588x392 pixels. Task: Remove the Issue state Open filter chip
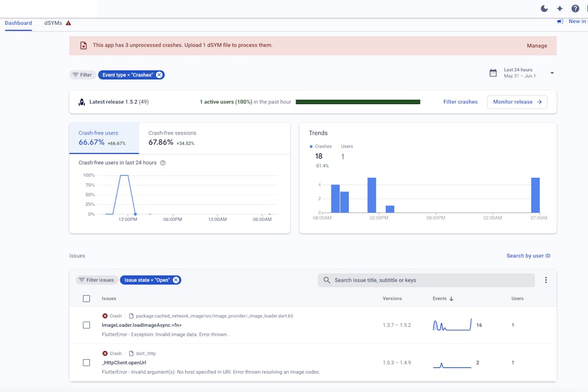point(176,280)
